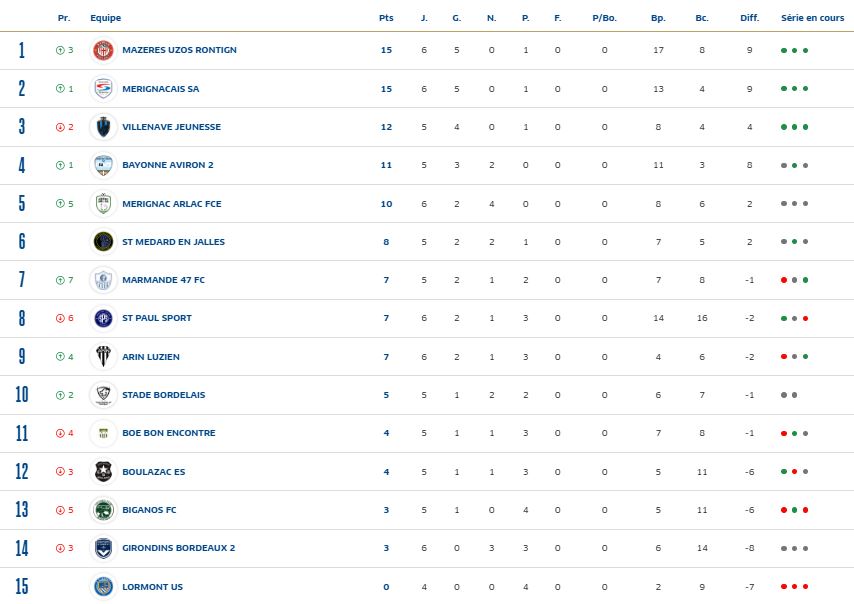Click the St Paul Sport logo
This screenshot has width=854, height=604.
coord(104,318)
